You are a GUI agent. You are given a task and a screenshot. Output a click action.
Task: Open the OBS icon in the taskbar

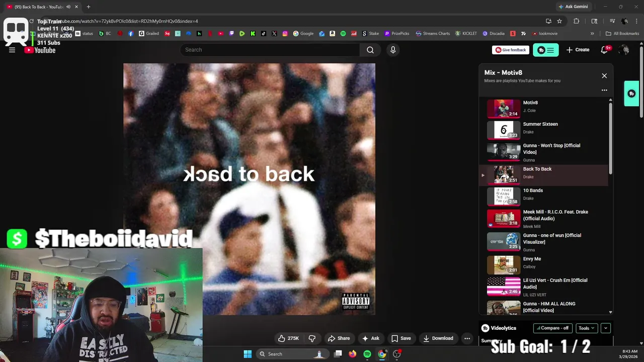397,354
